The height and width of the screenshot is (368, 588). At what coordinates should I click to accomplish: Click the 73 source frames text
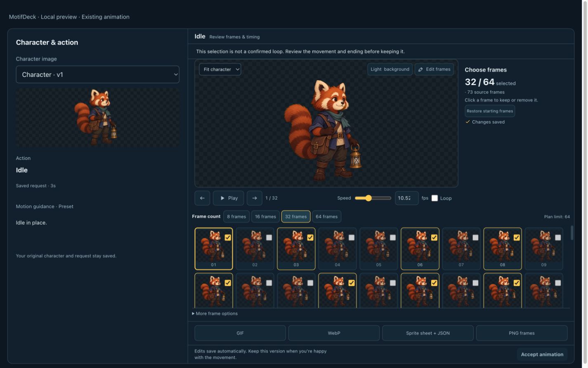click(x=485, y=92)
